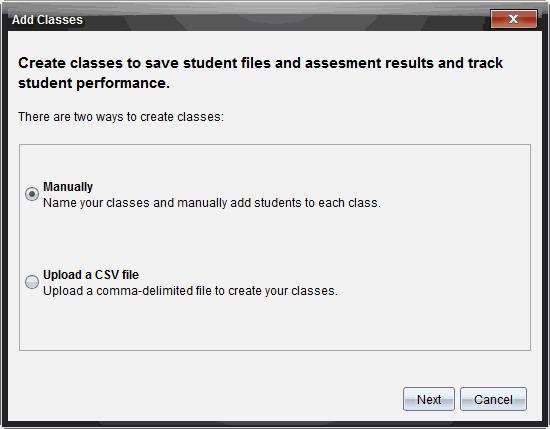Screen dimensions: 550x429
Task: Click the word "assesment" in the heading
Action: (343, 63)
